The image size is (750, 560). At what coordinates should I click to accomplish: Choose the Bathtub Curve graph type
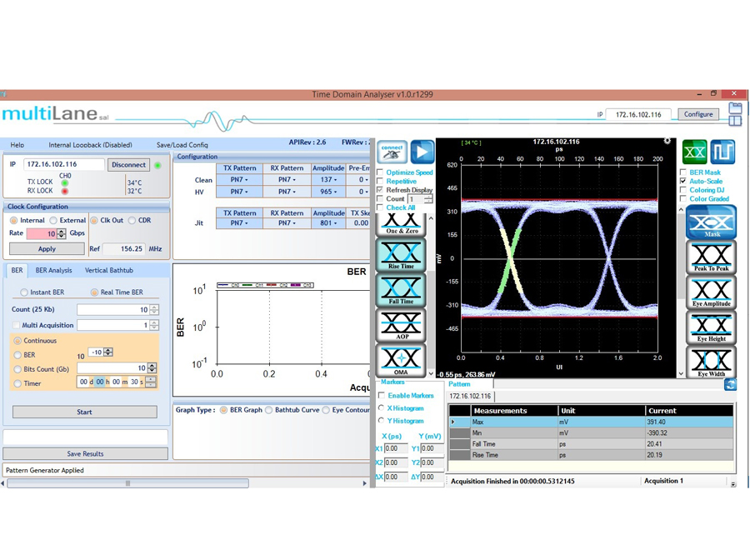click(x=269, y=410)
